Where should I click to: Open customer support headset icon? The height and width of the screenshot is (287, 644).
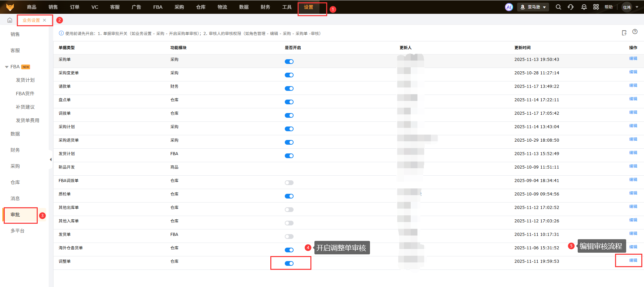click(571, 7)
